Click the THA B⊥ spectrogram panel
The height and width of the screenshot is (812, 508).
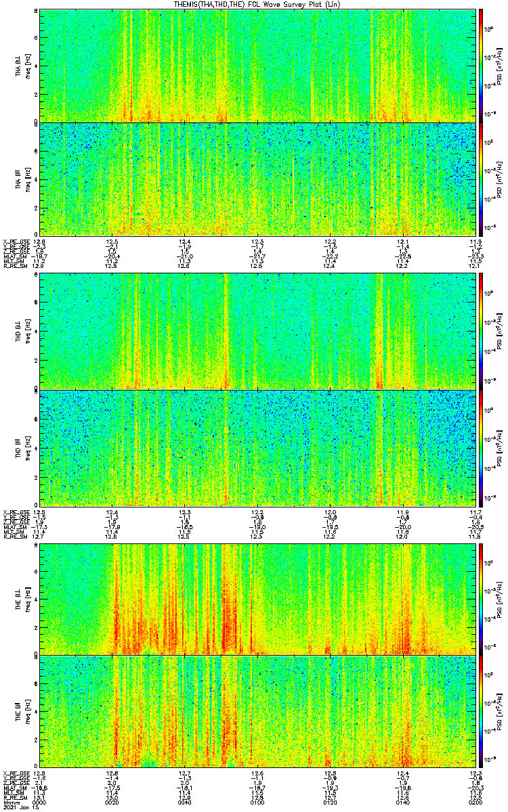point(257,66)
